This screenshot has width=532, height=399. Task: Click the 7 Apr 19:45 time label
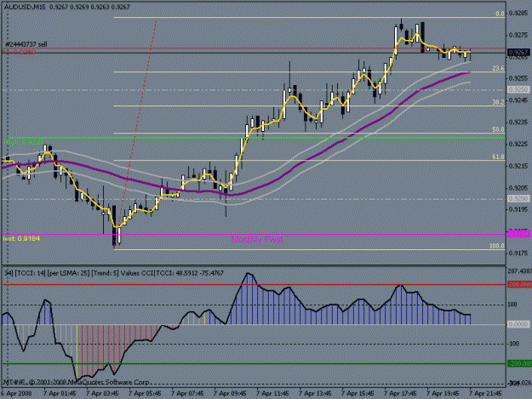pos(443,394)
